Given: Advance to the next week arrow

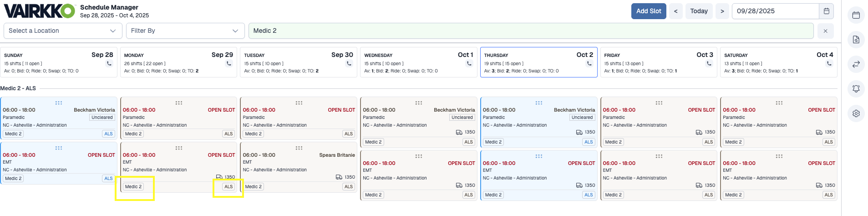Looking at the screenshot, I should [722, 11].
